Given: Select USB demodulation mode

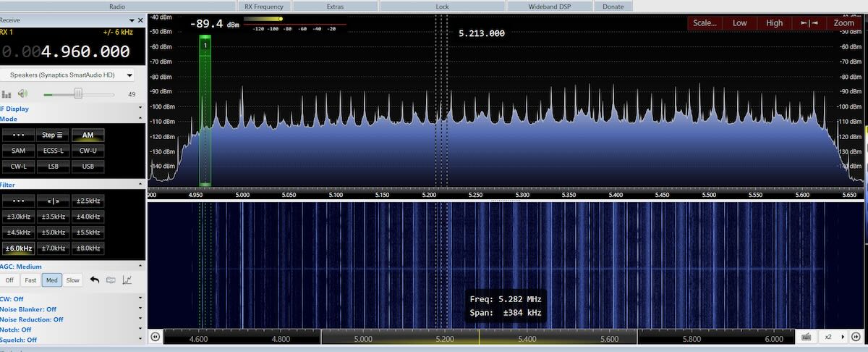Looking at the screenshot, I should pos(88,167).
